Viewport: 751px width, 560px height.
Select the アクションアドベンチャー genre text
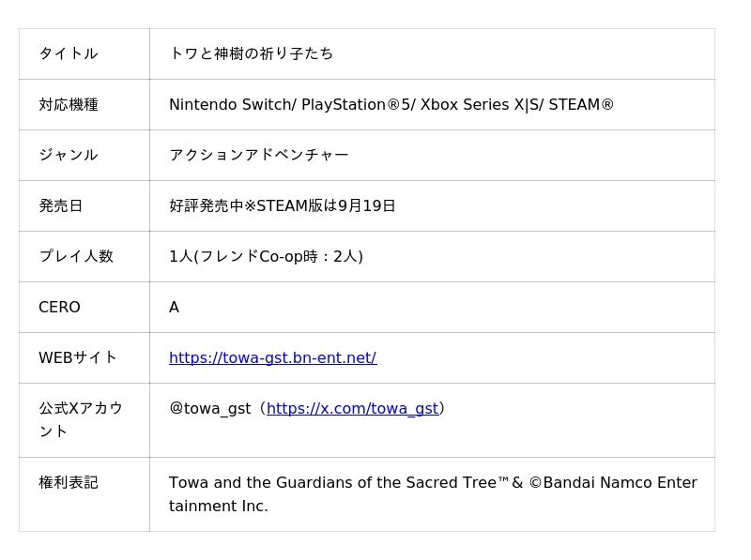[258, 155]
